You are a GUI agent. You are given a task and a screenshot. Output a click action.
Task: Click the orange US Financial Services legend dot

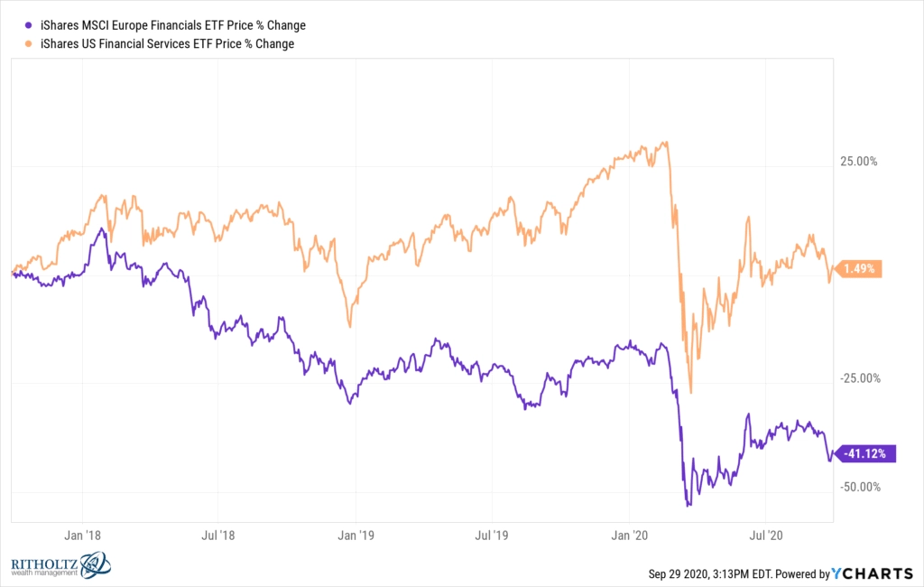coord(28,43)
